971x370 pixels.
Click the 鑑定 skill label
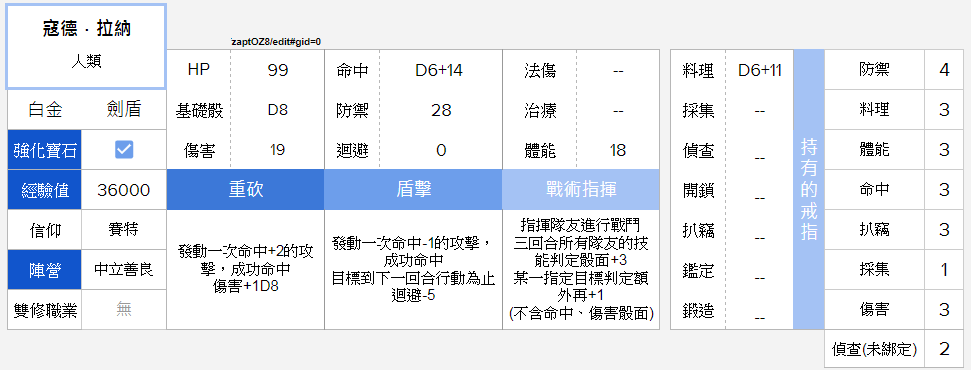(x=698, y=270)
